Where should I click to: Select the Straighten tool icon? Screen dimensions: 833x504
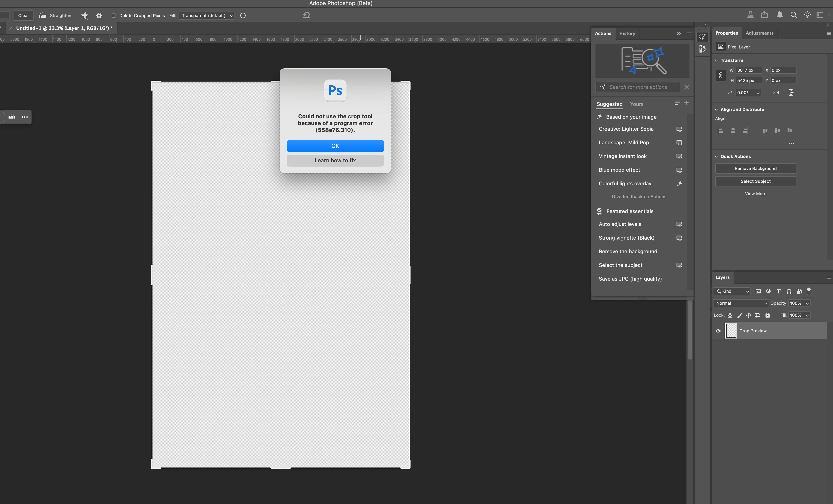click(x=43, y=16)
